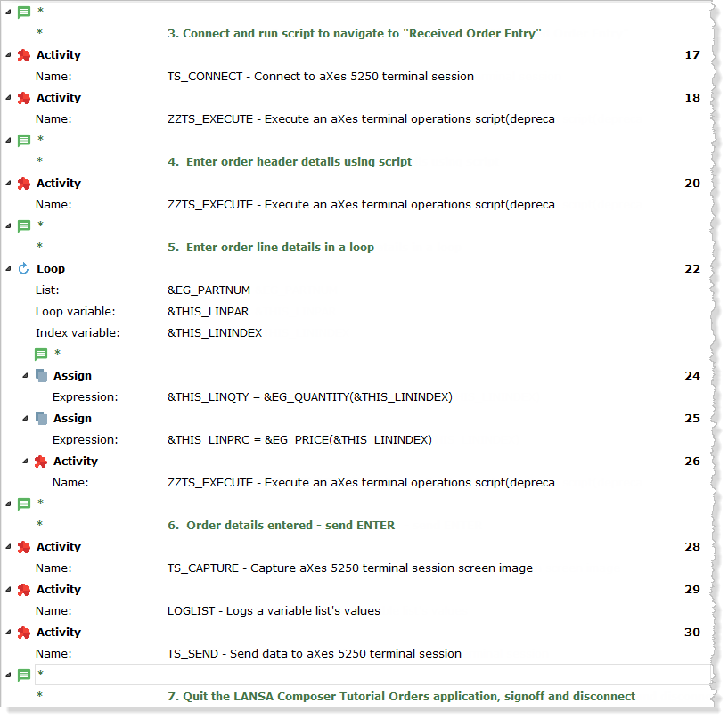Select the TS_SEND activity name

point(315,654)
